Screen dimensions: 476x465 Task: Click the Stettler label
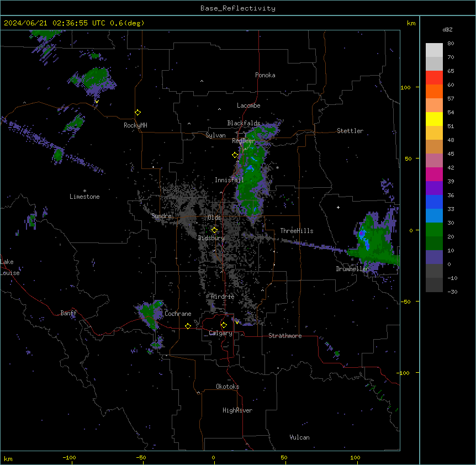350,131
